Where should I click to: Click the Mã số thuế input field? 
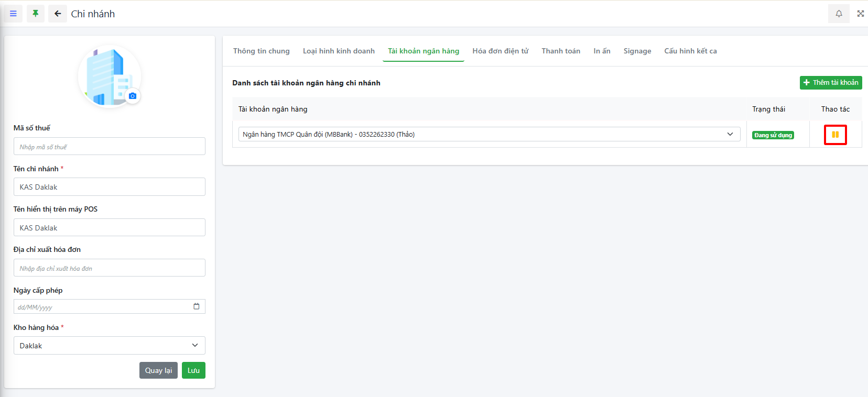point(109,147)
